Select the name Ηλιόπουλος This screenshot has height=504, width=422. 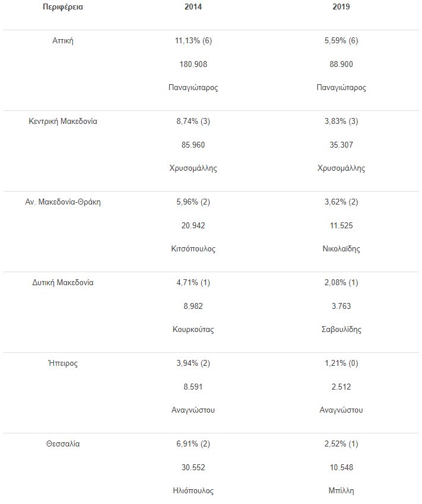(193, 491)
